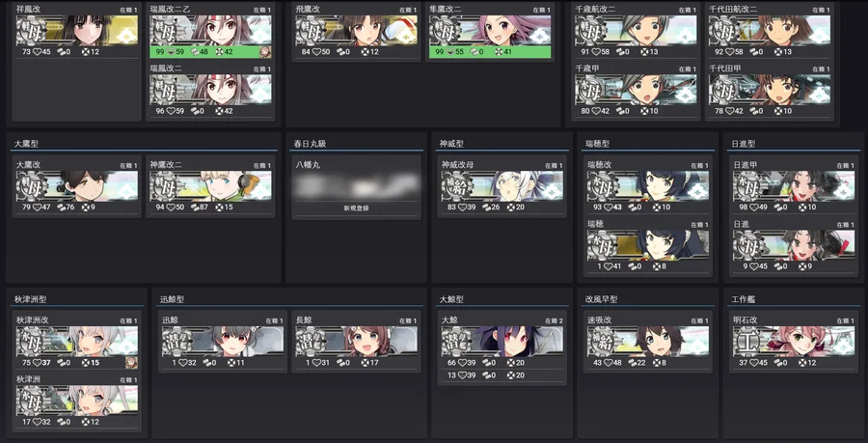Click the 潜 emblem on 迅鯨 card

[175, 341]
